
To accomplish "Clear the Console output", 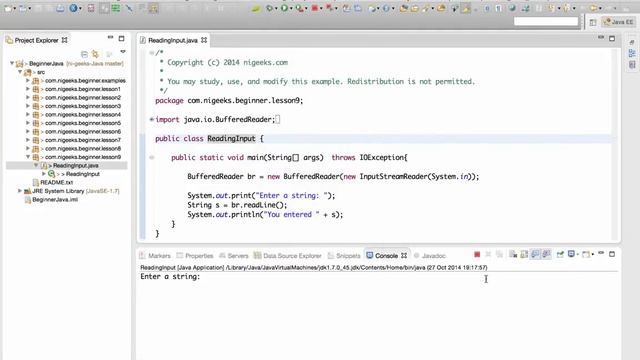I will pyautogui.click(x=513, y=255).
